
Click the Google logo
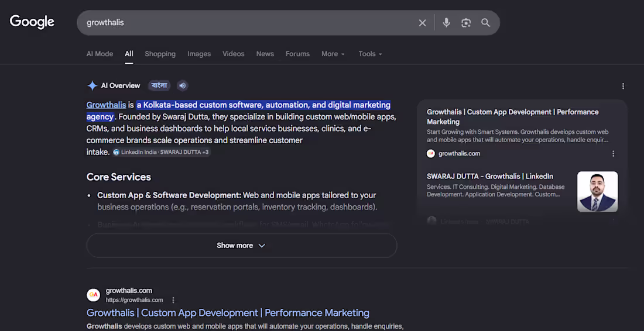[x=32, y=22]
